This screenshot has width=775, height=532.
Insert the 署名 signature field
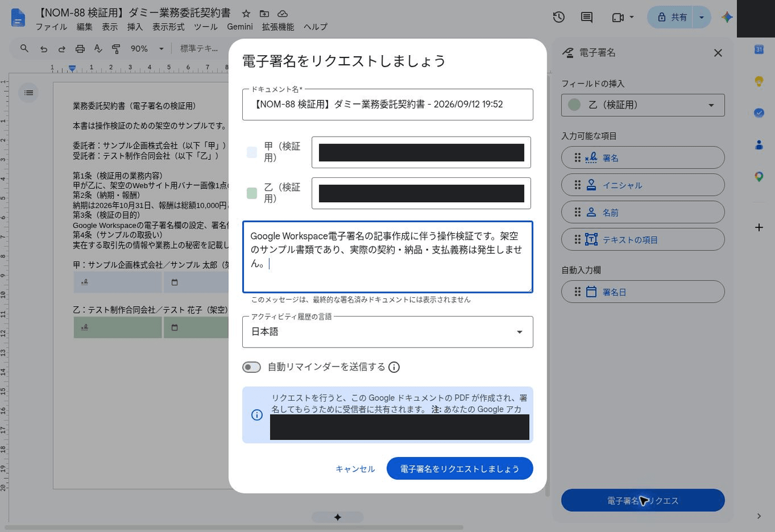point(643,157)
